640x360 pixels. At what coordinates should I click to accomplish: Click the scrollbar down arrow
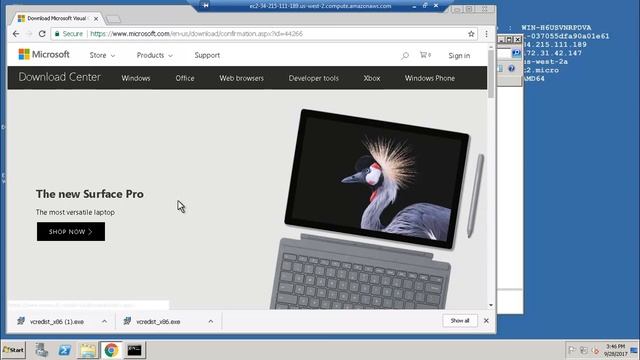(x=491, y=305)
